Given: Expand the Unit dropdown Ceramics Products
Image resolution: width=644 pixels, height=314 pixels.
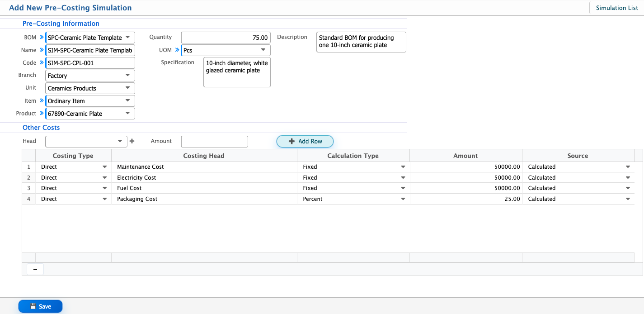Looking at the screenshot, I should (90, 88).
